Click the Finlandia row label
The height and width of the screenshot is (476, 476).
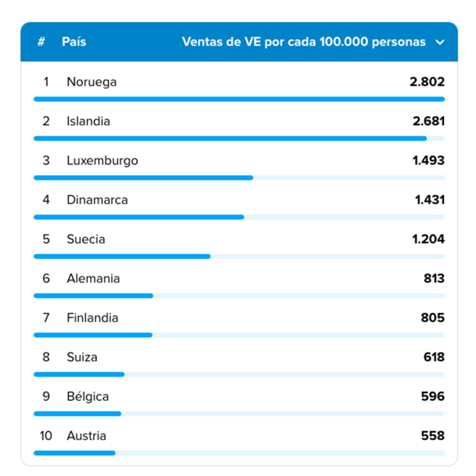(x=92, y=318)
